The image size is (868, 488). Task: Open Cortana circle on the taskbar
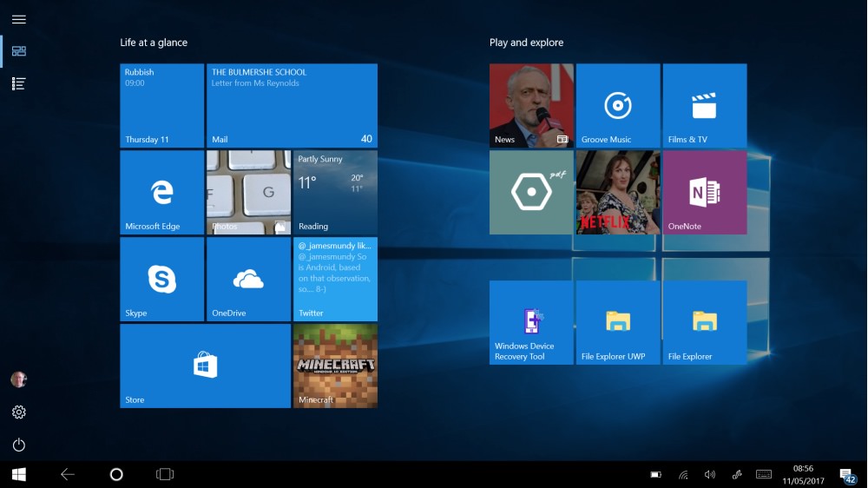116,474
